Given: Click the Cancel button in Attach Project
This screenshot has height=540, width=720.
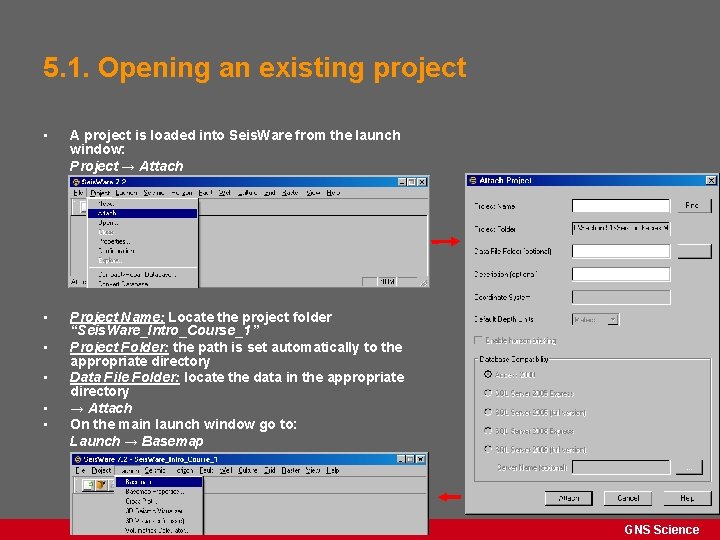Looking at the screenshot, I should [x=628, y=498].
